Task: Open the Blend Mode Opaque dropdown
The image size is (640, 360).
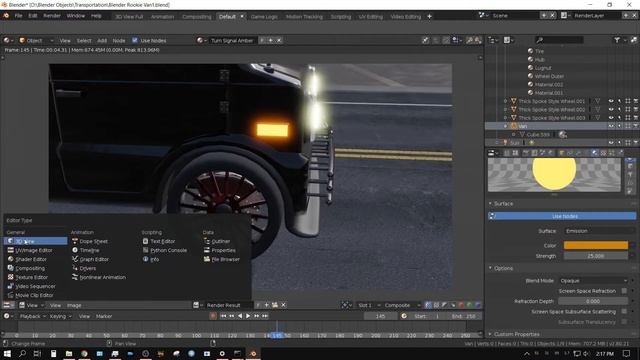Action: 593,281
